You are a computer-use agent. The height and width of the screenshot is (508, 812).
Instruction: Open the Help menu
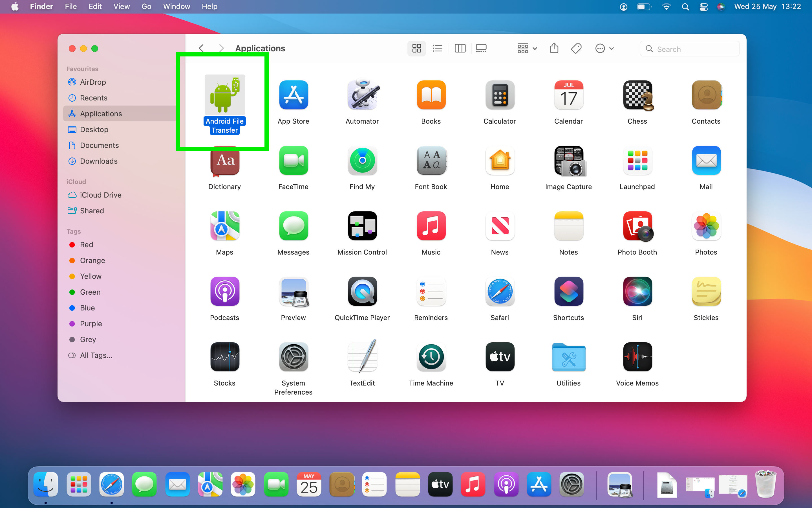pyautogui.click(x=210, y=6)
